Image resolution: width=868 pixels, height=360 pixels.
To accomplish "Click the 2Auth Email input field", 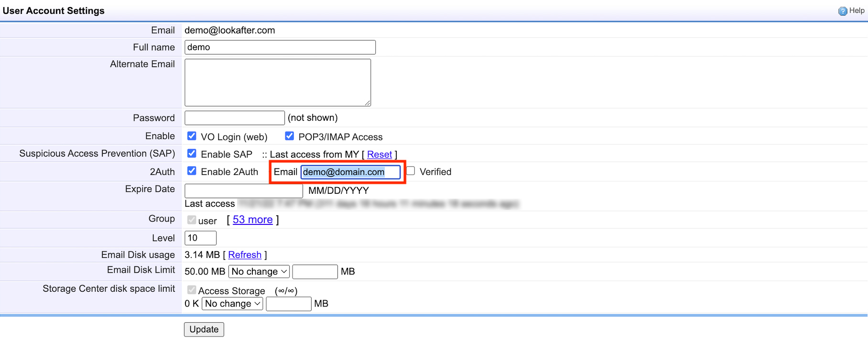I will click(350, 172).
